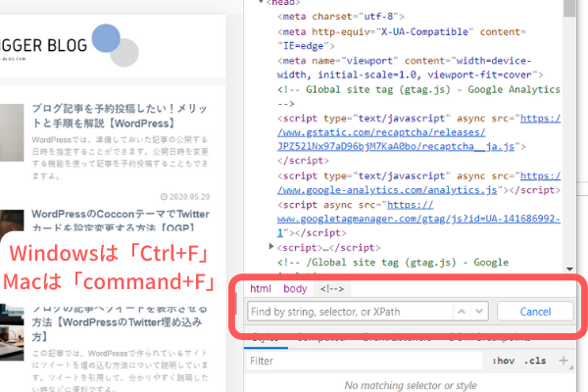This screenshot has height=392, width=588.
Task: Click the 2020.05.20 post date
Action: (x=185, y=197)
